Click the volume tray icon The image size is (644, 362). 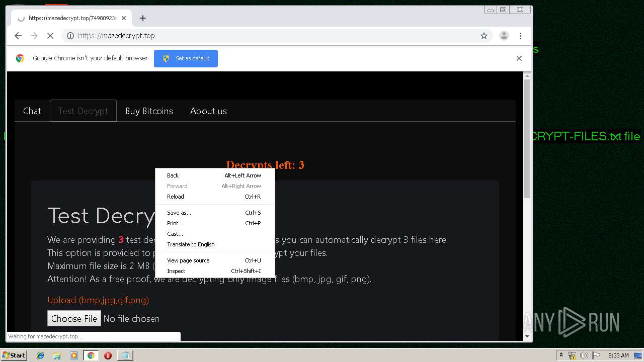click(584, 355)
